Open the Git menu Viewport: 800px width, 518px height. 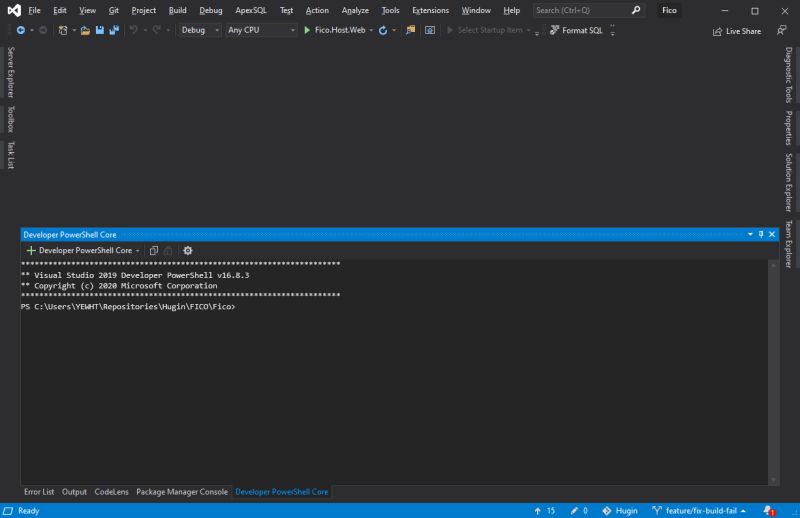point(113,10)
